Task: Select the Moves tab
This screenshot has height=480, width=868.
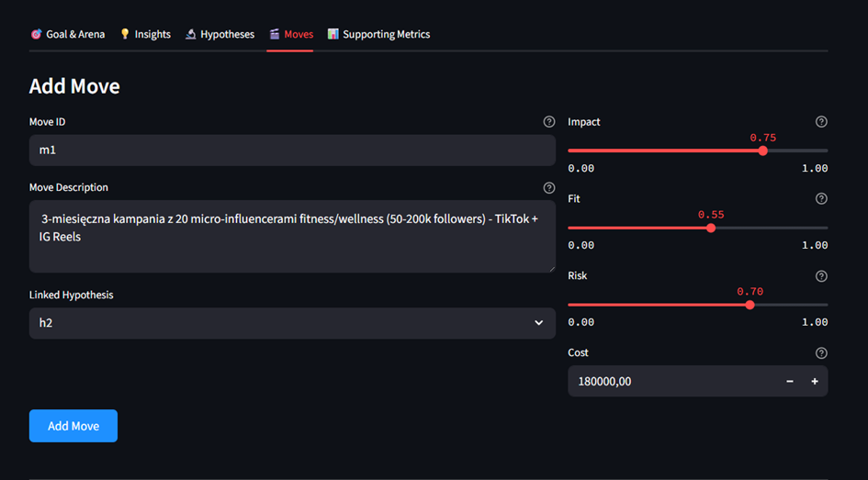Action: tap(290, 34)
